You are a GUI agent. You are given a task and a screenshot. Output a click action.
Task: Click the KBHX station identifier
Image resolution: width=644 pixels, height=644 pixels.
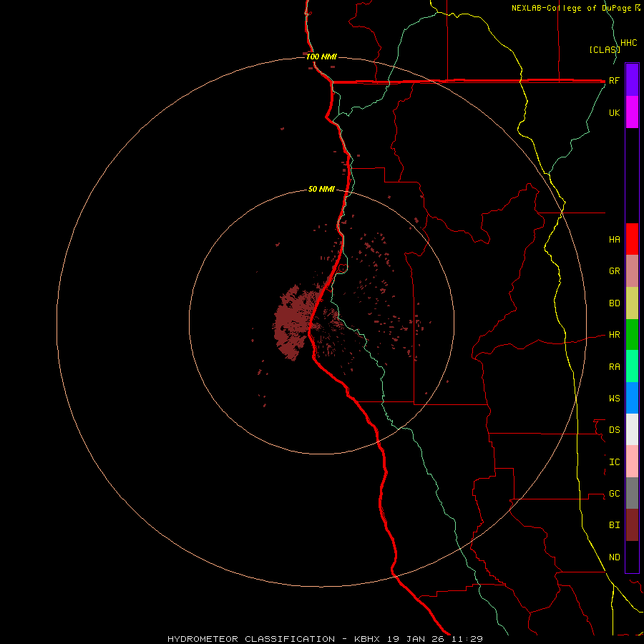point(367,639)
